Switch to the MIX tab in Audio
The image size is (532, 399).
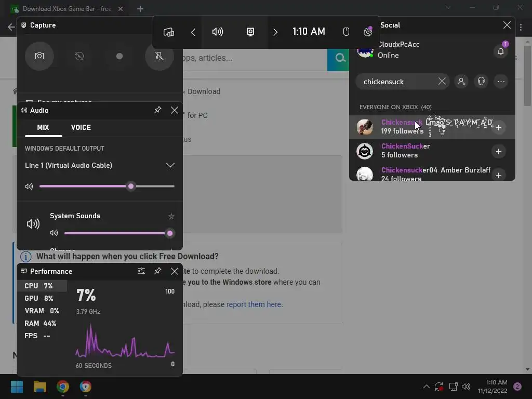click(x=43, y=128)
